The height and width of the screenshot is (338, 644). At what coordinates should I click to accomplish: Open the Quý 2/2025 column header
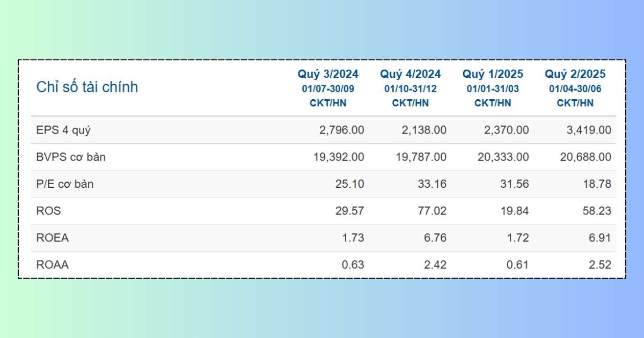(575, 74)
